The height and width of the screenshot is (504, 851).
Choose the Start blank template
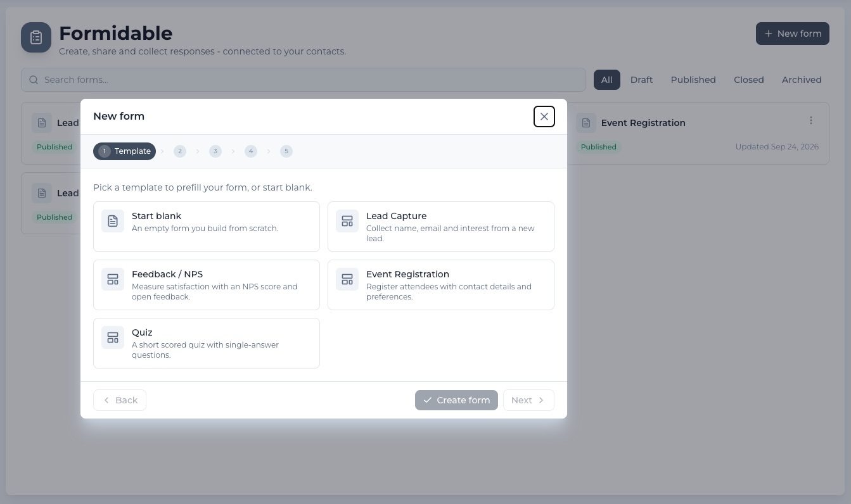click(207, 227)
